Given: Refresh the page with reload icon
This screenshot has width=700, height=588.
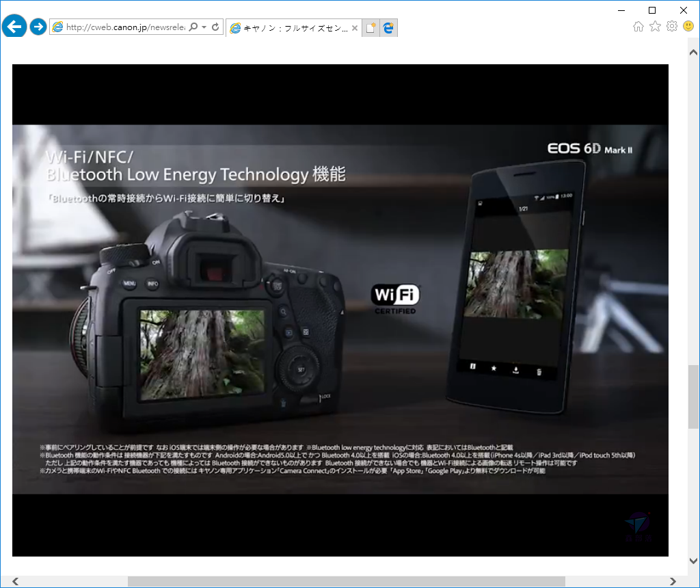Looking at the screenshot, I should click(215, 27).
